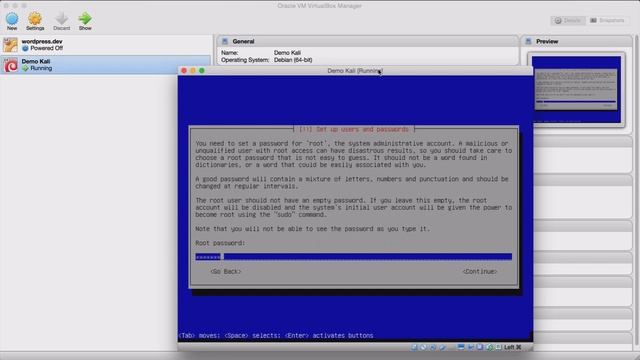Collapse the General section header
The height and width of the screenshot is (360, 640).
pos(367,41)
